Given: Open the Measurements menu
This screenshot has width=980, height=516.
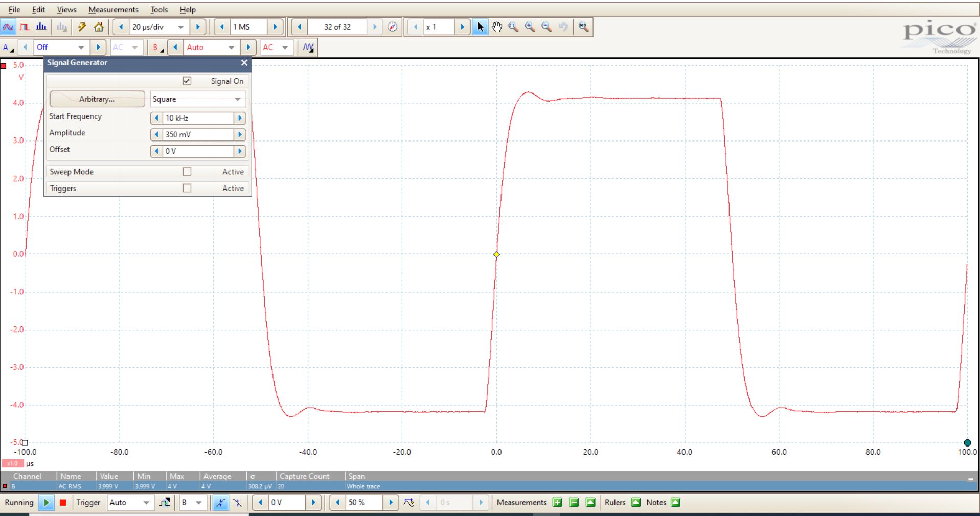Looking at the screenshot, I should tap(113, 10).
